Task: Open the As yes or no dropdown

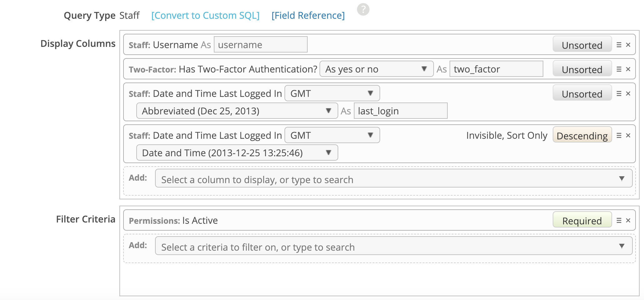Action: [376, 69]
